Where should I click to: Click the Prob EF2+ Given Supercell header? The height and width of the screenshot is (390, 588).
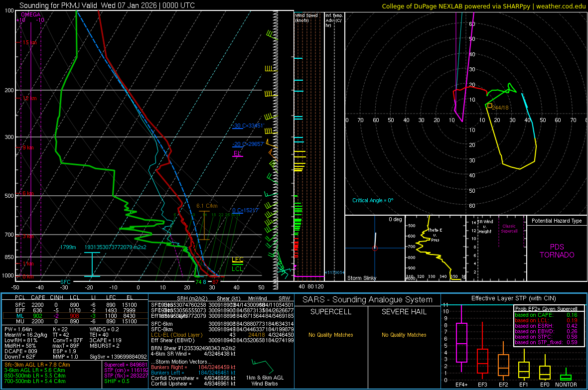tap(546, 309)
